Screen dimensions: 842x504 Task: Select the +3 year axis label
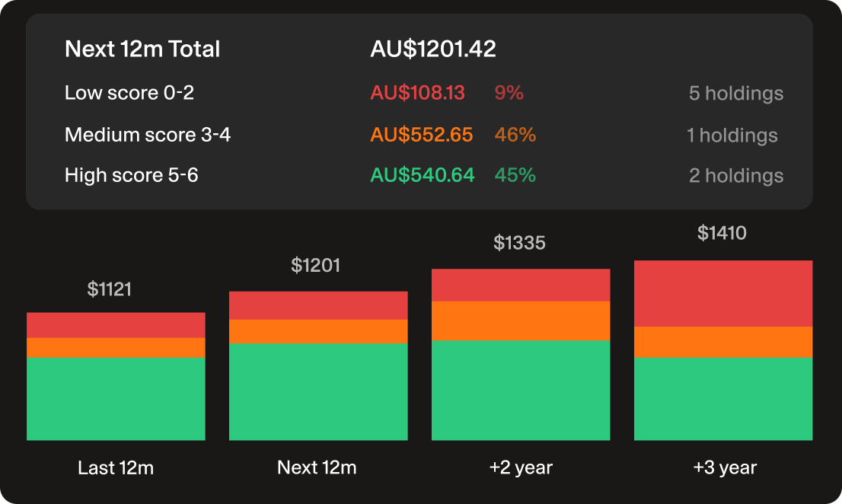pyautogui.click(x=725, y=467)
